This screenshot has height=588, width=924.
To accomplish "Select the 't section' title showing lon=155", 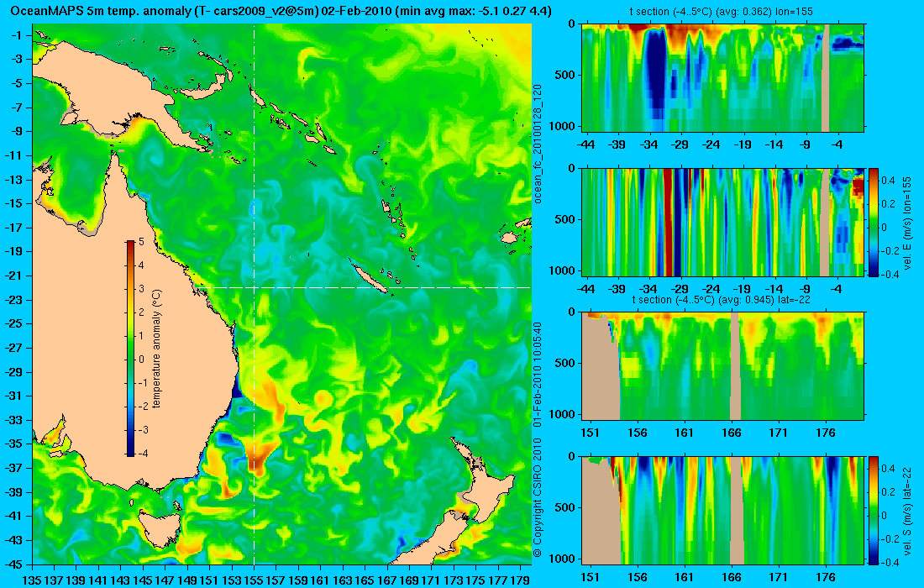I will click(x=723, y=11).
